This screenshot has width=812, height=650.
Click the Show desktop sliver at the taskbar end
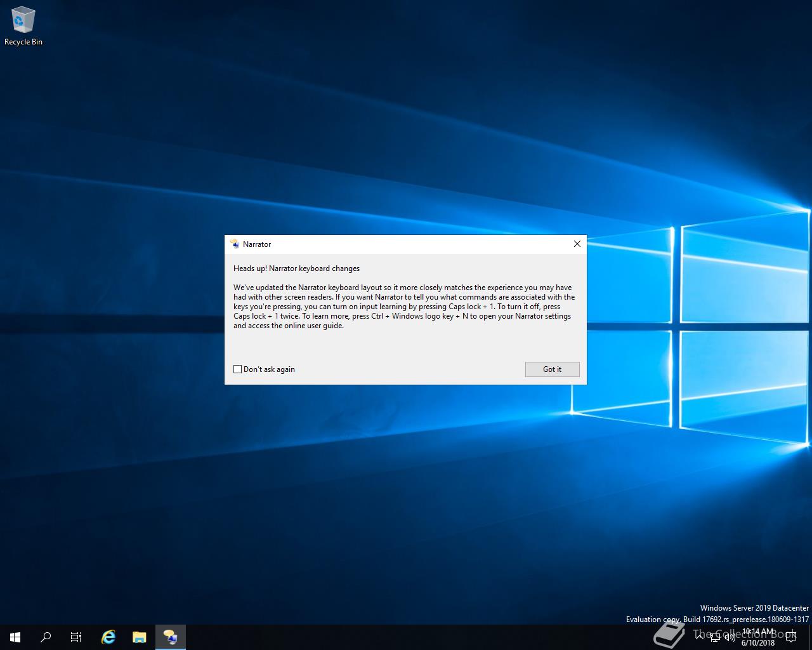click(810, 637)
